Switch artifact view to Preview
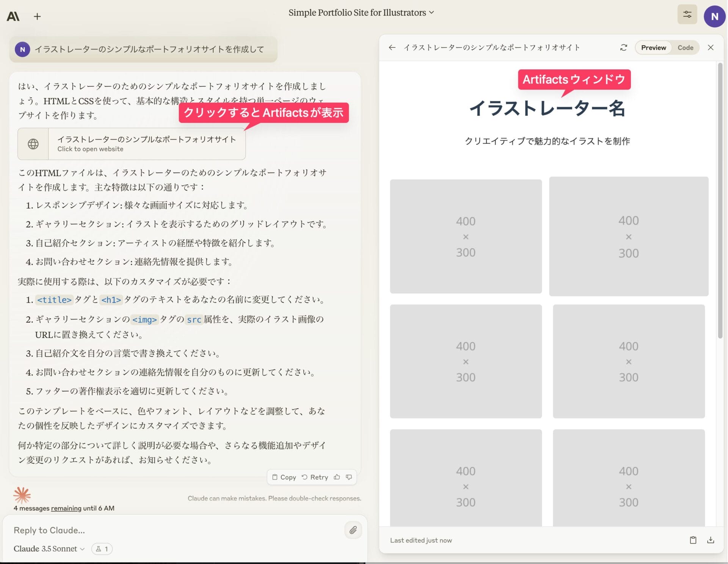Screen dimensions: 728x564 click(x=653, y=47)
